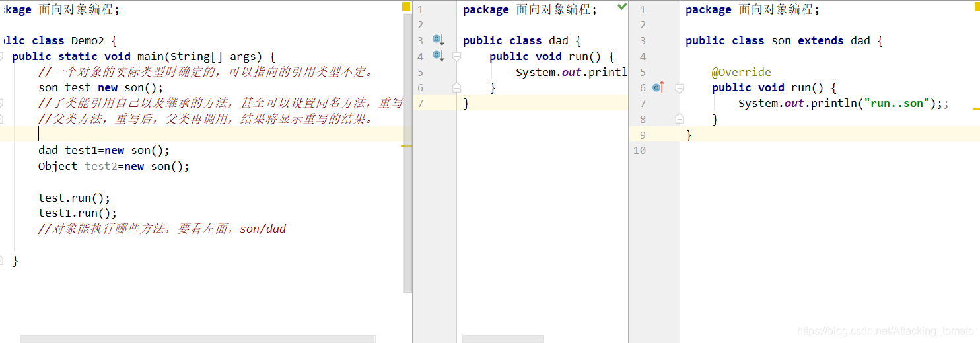Click fold end marker at son line 8
This screenshot has height=343, width=980.
(679, 119)
